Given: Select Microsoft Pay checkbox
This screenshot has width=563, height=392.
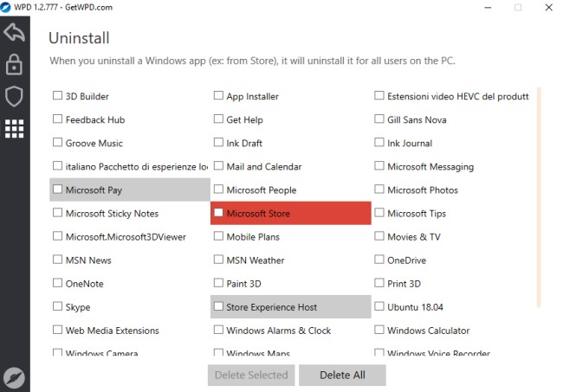Looking at the screenshot, I should tap(58, 190).
